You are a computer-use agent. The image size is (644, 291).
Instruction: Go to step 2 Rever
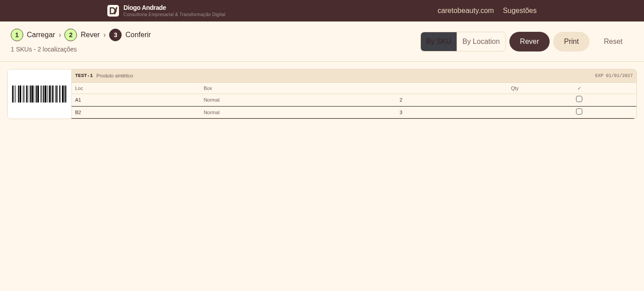[x=82, y=35]
